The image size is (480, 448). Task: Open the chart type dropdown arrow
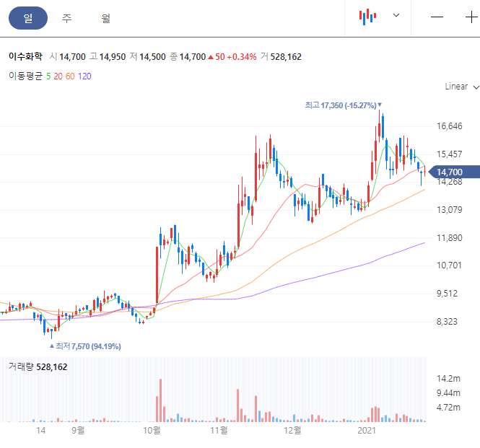[396, 15]
